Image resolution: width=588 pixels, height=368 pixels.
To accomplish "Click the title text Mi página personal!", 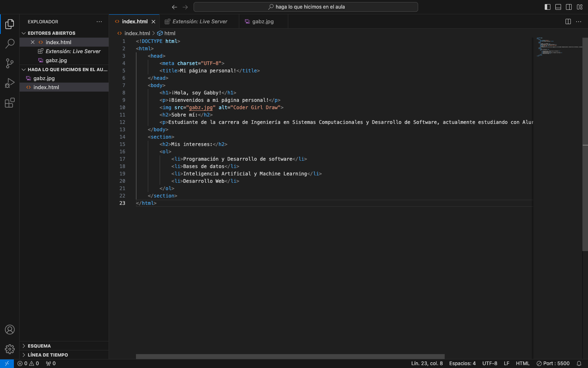I will 208,71.
